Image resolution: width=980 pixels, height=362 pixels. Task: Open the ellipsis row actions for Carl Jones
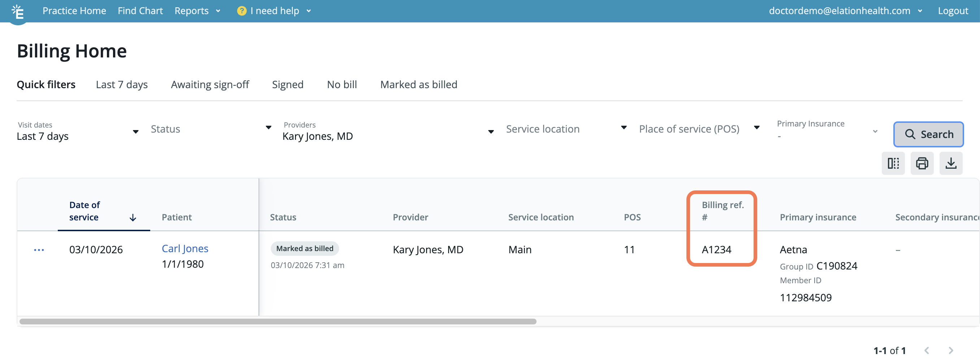tap(39, 249)
